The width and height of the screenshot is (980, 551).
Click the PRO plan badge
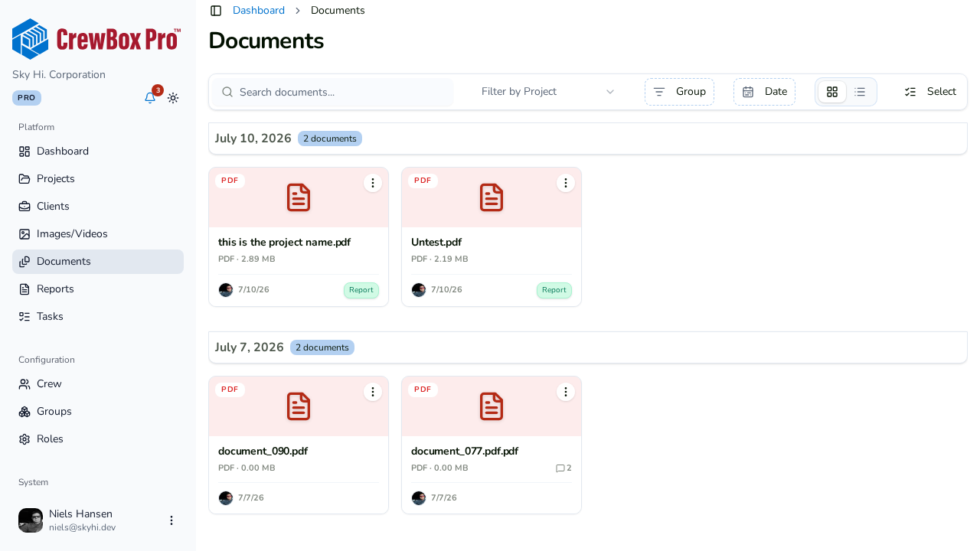click(27, 98)
